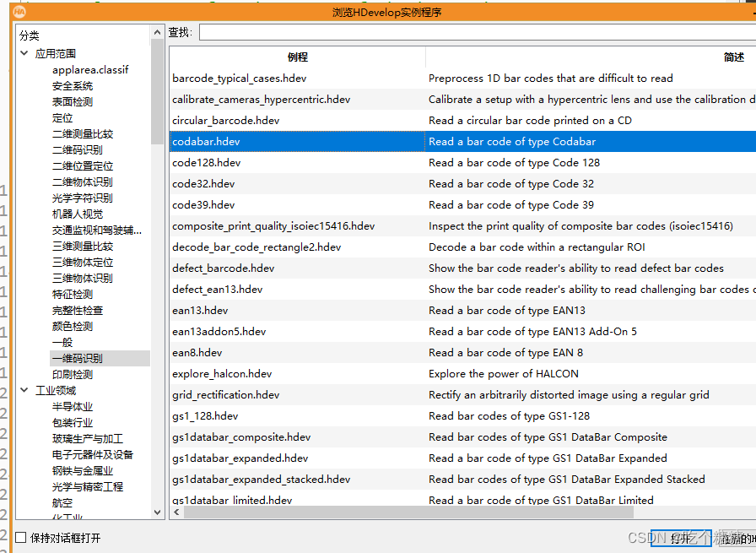Select 航空 industry item
Screen dimensions: 756x553
(x=62, y=502)
